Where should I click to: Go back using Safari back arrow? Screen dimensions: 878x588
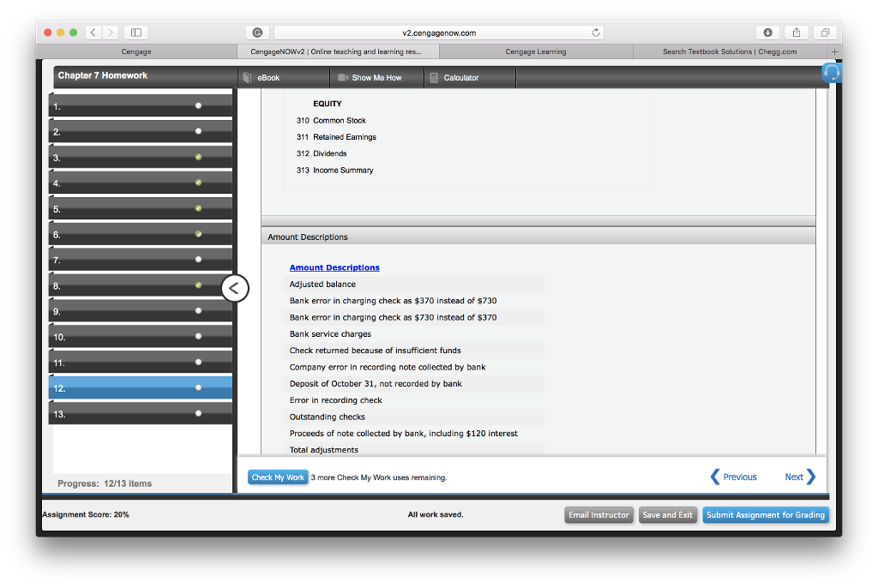[93, 33]
